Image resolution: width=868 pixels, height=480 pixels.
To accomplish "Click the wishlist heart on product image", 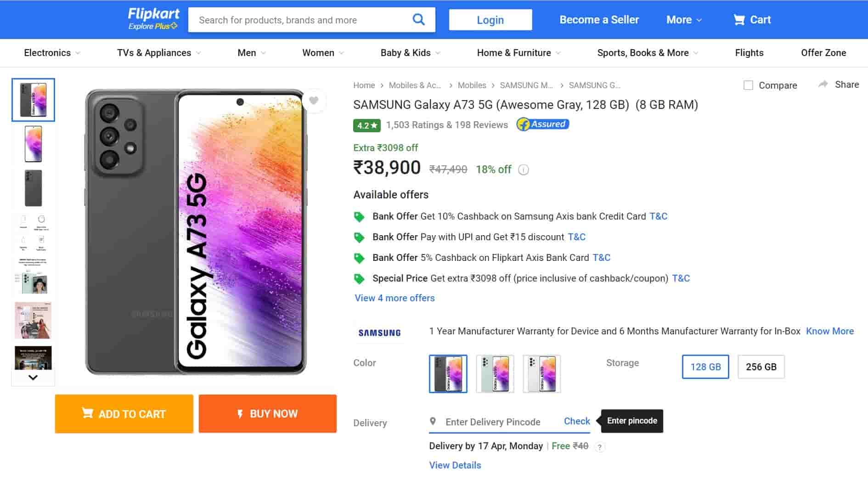I will [x=314, y=100].
